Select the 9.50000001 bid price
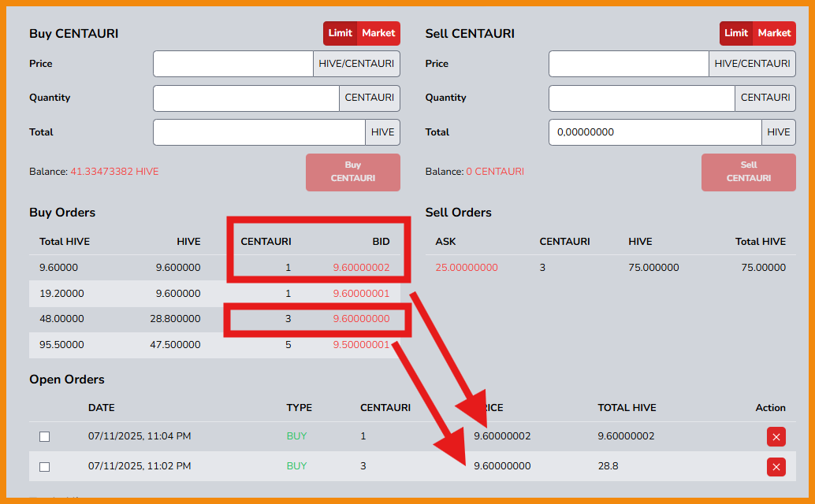The image size is (815, 504). (361, 345)
